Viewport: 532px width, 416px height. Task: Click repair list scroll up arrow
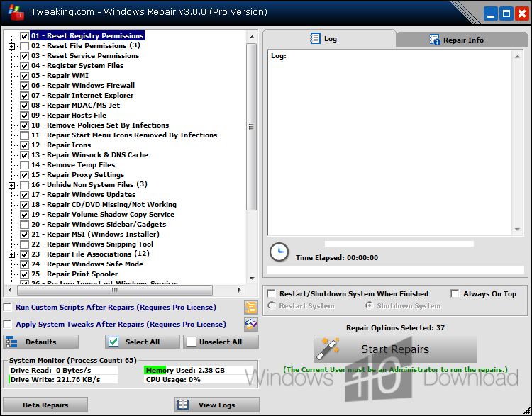(252, 37)
